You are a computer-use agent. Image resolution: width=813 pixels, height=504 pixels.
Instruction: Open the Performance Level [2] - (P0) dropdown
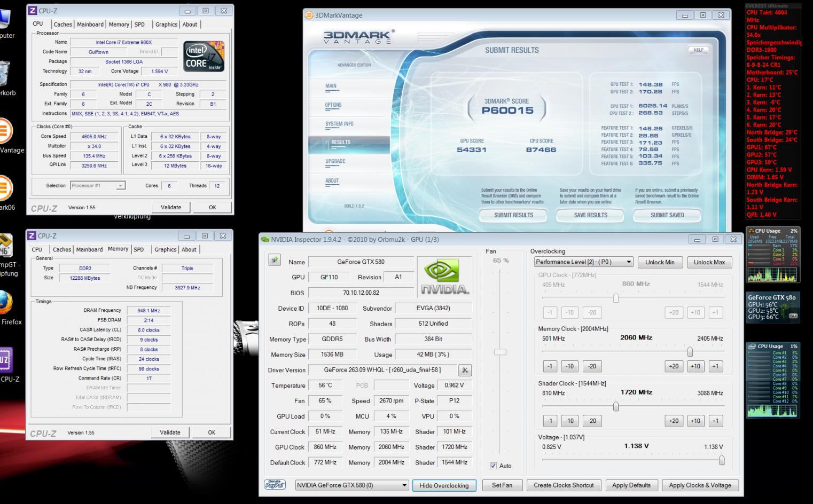pos(583,262)
